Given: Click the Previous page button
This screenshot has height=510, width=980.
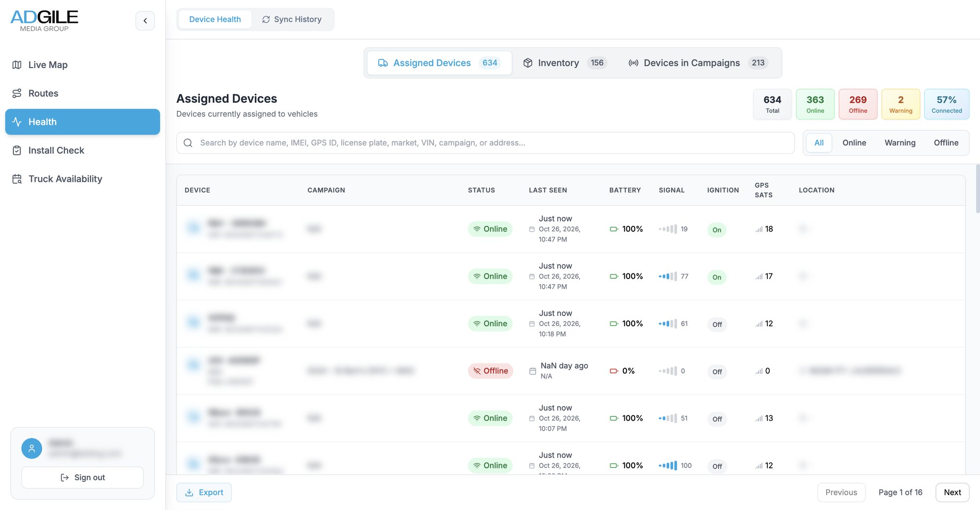Looking at the screenshot, I should [841, 492].
